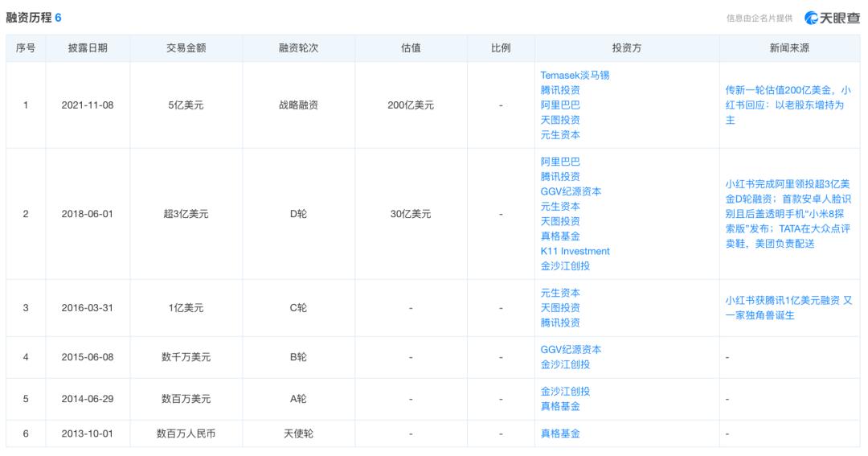
Task: Select the valuation cell 200亿美元
Action: [411, 105]
